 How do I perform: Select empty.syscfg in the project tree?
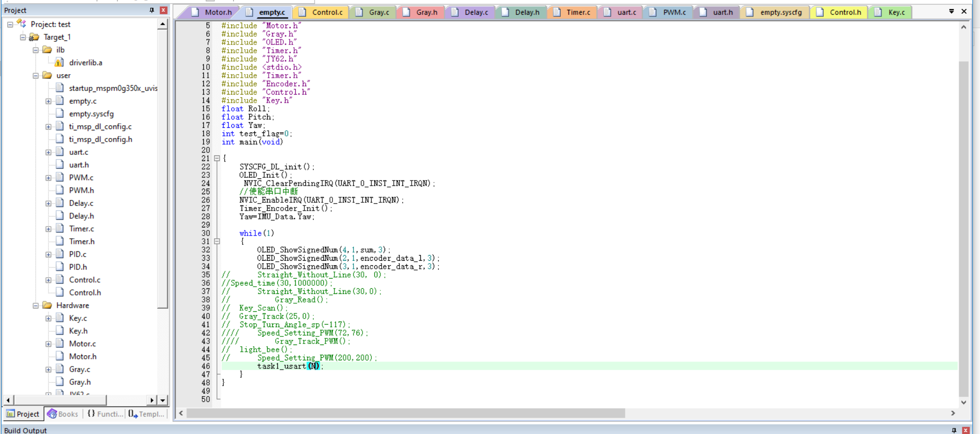point(91,113)
